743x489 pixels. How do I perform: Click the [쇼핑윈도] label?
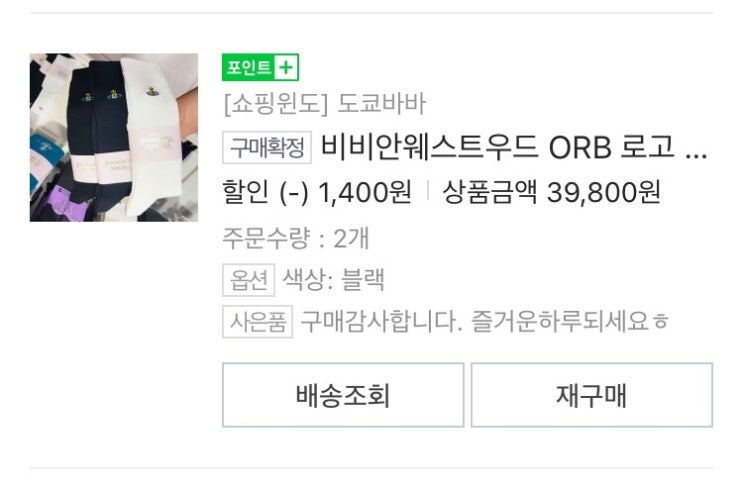(x=275, y=103)
